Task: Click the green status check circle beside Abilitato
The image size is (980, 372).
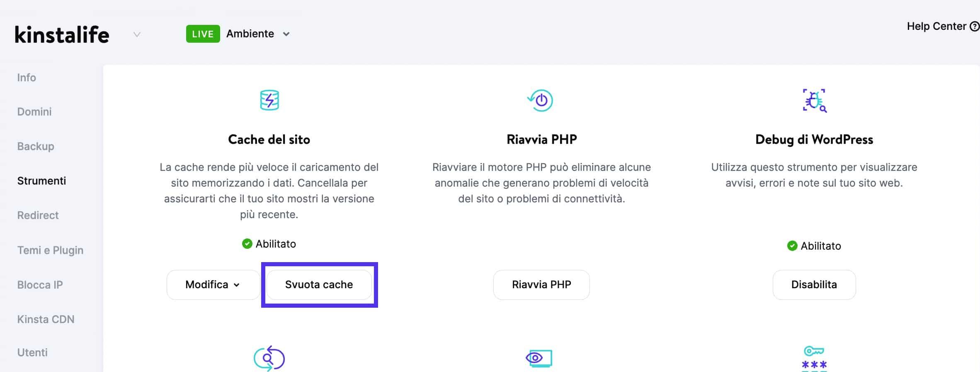Action: (247, 244)
